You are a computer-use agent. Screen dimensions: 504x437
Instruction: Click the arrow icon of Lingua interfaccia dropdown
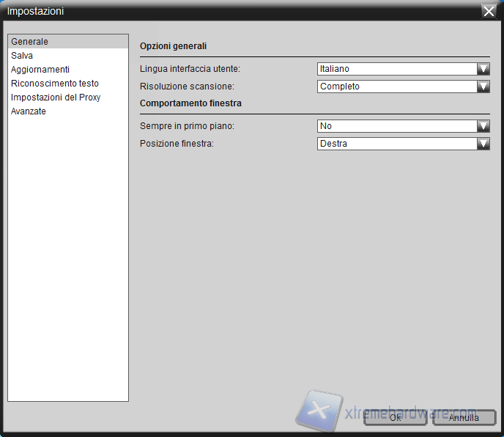click(483, 69)
